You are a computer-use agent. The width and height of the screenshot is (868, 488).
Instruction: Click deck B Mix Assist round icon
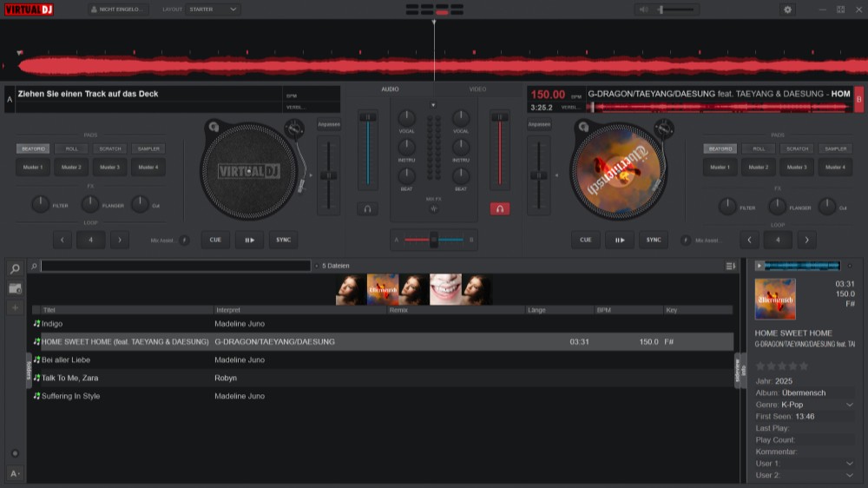[x=686, y=240]
